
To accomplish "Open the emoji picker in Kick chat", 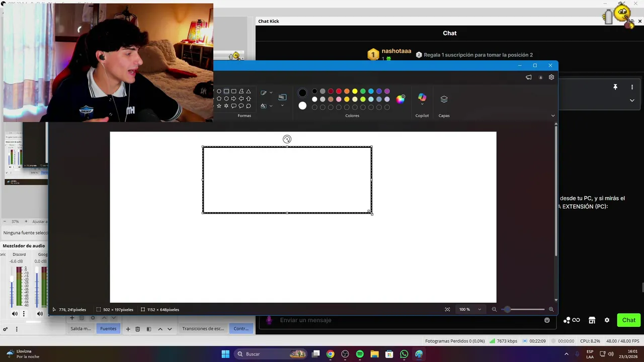I will coord(547,320).
